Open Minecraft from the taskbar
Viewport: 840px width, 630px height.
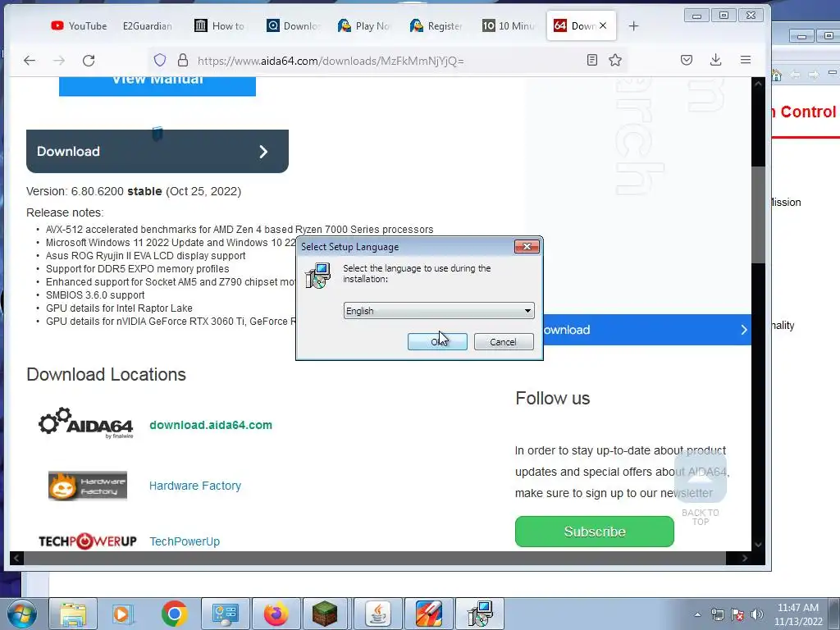pyautogui.click(x=325, y=614)
